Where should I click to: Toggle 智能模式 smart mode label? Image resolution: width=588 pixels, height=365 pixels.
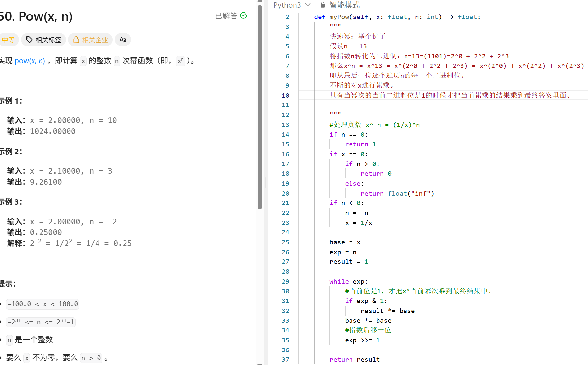345,5
